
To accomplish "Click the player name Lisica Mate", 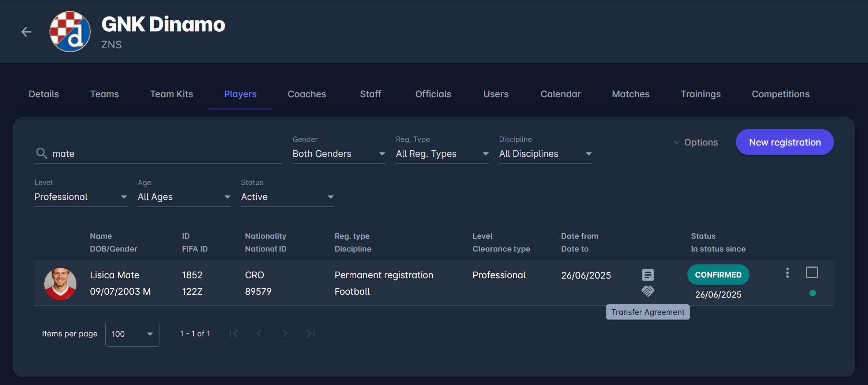I will tap(114, 275).
